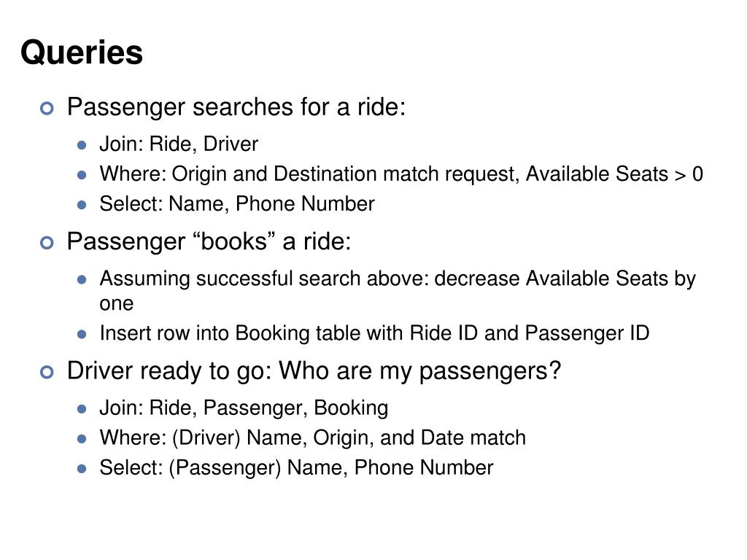The image size is (747, 560).
Task: Click the solid bullet before Join: Ride, Driver
Action: click(x=82, y=145)
